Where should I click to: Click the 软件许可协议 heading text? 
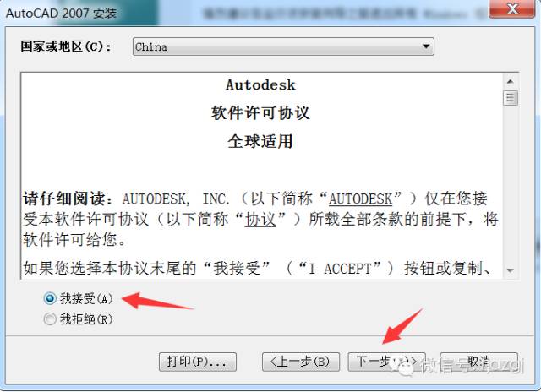261,112
